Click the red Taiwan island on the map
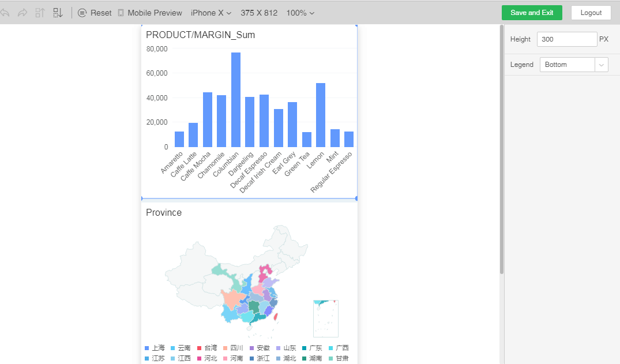620x364 pixels. tap(276, 317)
